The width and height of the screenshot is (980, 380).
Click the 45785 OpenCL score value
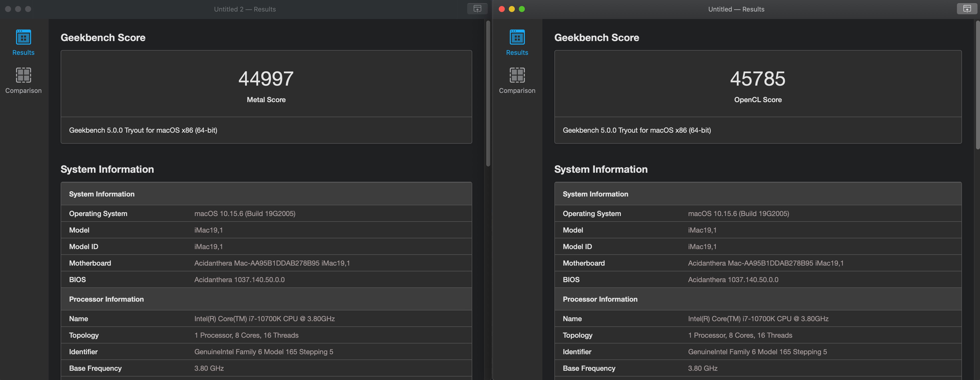click(758, 79)
